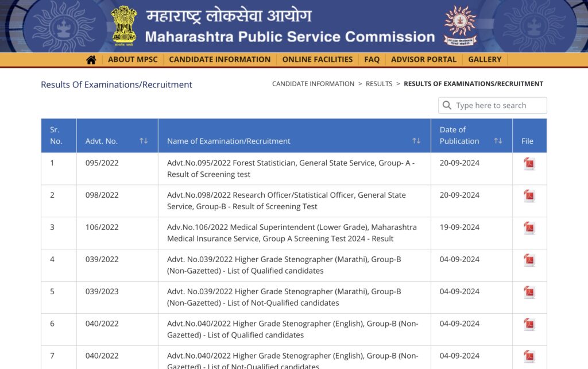Screen dimensions: 588x369
Task: Open the ABOUT MPSC menu
Action: pyautogui.click(x=133, y=60)
